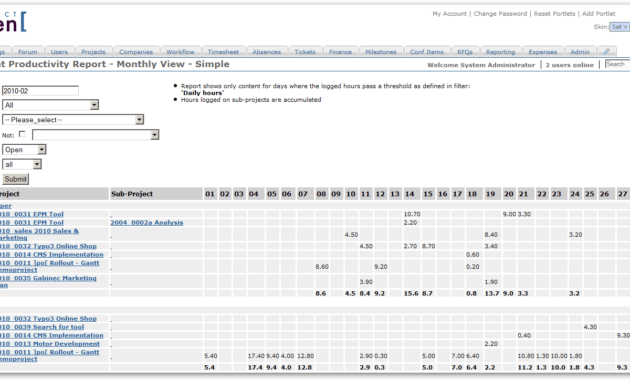630x380 pixels.
Task: Click the Welcome System Administrator text
Action: 481,65
